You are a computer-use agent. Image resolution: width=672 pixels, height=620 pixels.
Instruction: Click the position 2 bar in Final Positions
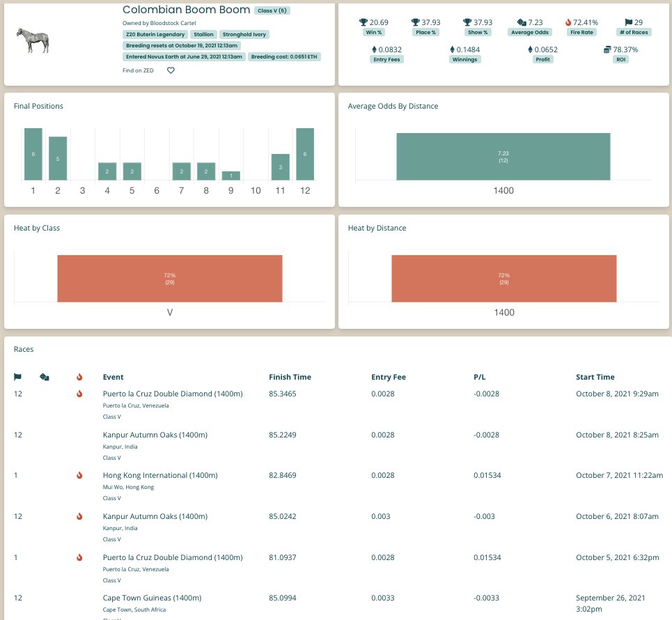click(x=58, y=158)
